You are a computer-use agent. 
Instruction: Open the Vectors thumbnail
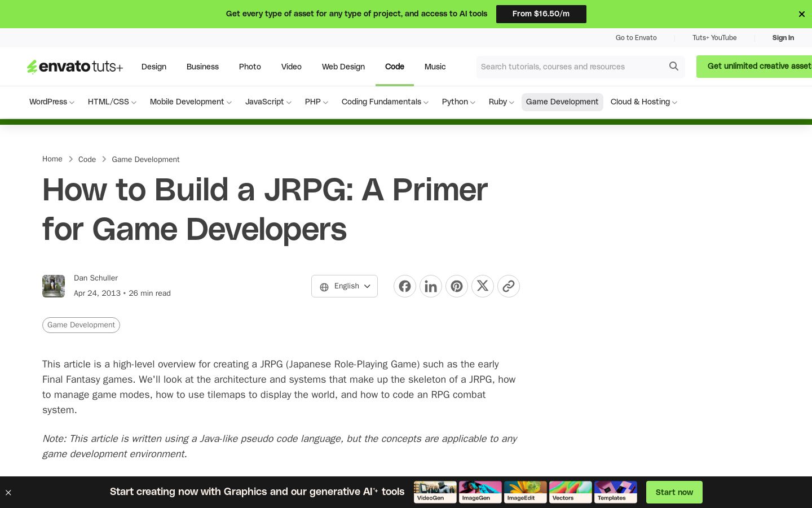pos(571,492)
